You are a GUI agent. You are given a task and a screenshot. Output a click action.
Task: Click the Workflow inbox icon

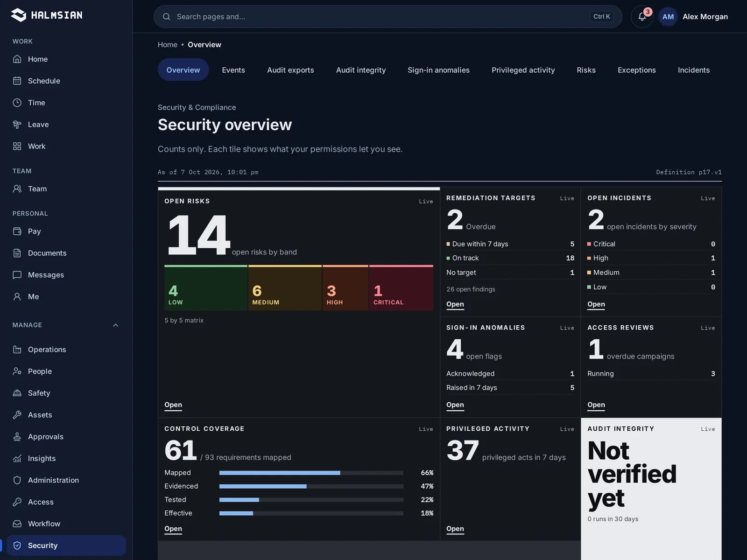[x=17, y=524]
